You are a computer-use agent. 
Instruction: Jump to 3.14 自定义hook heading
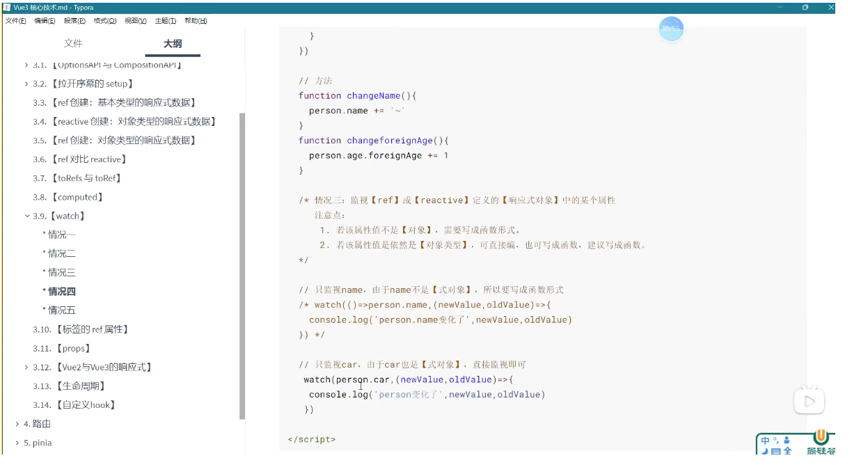74,404
